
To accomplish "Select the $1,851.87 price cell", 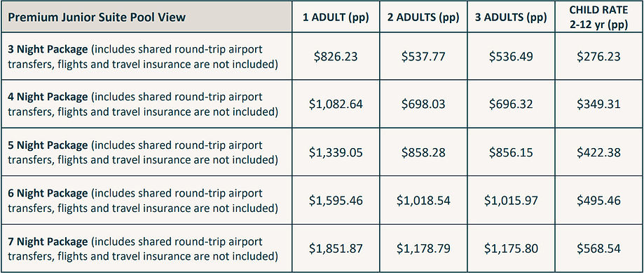I will click(x=336, y=248).
